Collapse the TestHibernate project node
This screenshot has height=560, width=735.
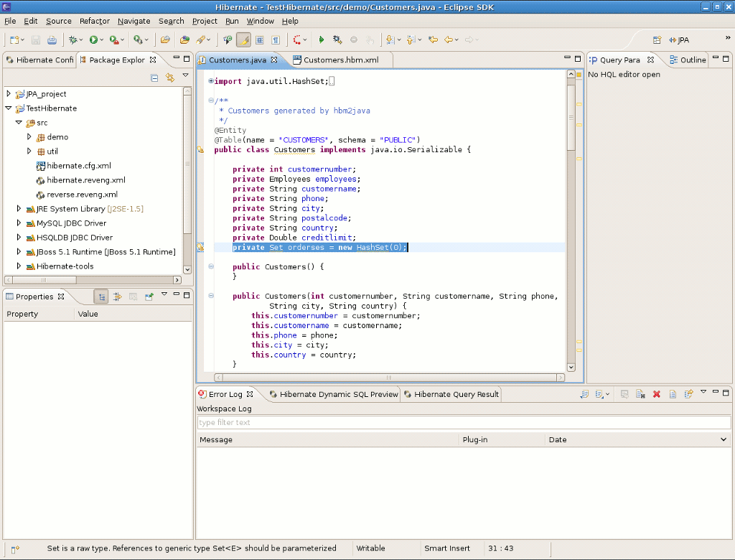(x=9, y=108)
